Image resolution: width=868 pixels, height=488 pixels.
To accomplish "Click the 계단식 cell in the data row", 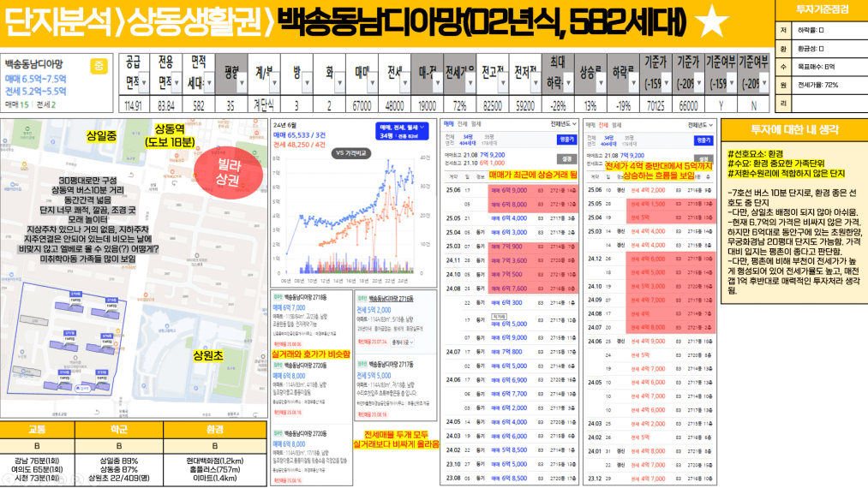I will (x=264, y=105).
